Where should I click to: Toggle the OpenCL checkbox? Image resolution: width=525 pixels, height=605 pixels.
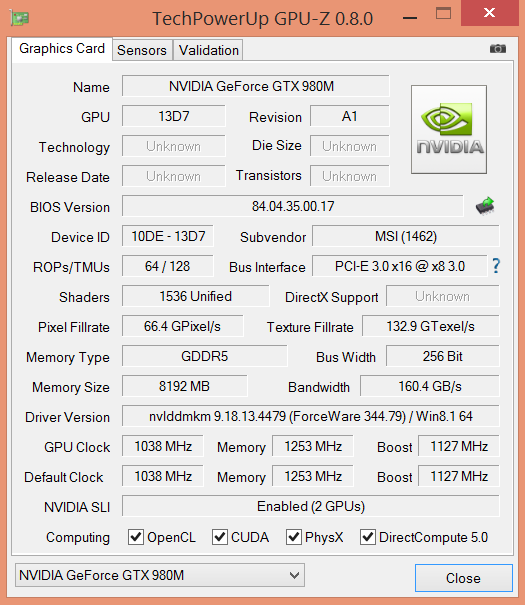coord(136,537)
